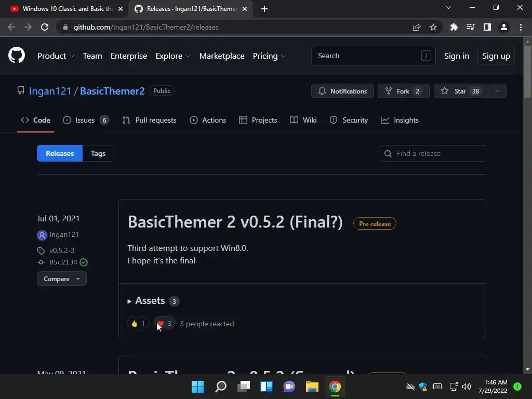This screenshot has height=399, width=532.
Task: Open the BasicThemer2 repository link
Action: [x=112, y=91]
